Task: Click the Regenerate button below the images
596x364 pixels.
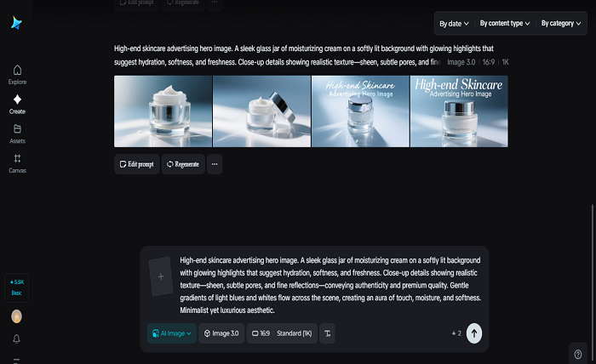Action: (x=183, y=164)
